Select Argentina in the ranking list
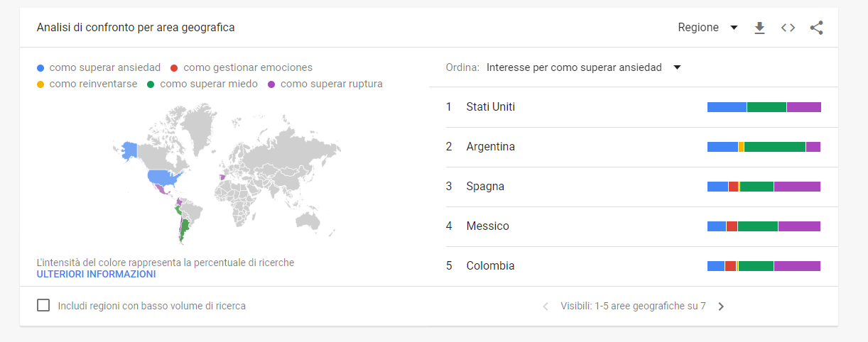Viewport: 868px width, 342px height. point(491,147)
